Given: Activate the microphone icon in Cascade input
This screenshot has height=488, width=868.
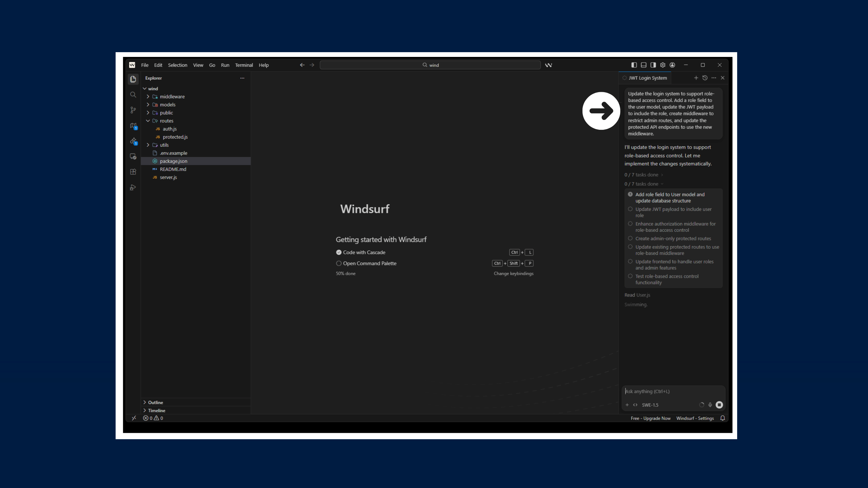Looking at the screenshot, I should (710, 405).
